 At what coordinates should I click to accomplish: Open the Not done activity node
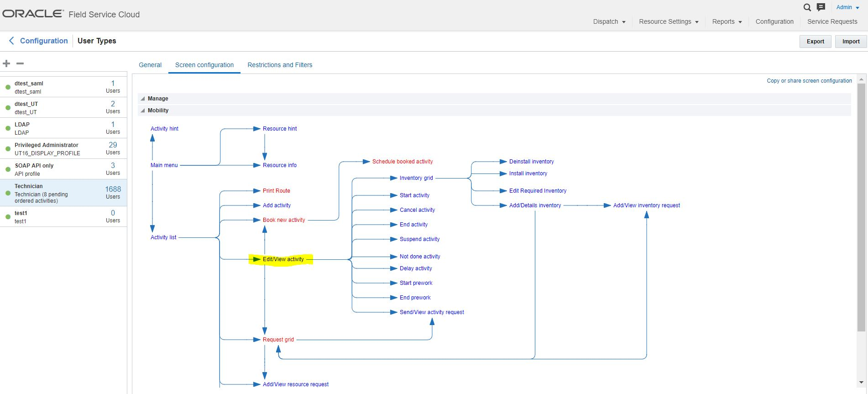[x=420, y=257]
